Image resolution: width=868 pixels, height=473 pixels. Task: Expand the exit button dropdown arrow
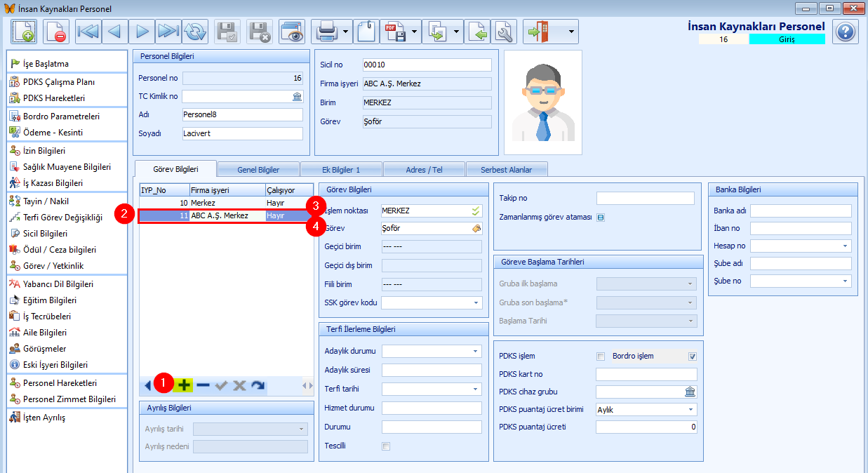[x=573, y=32]
